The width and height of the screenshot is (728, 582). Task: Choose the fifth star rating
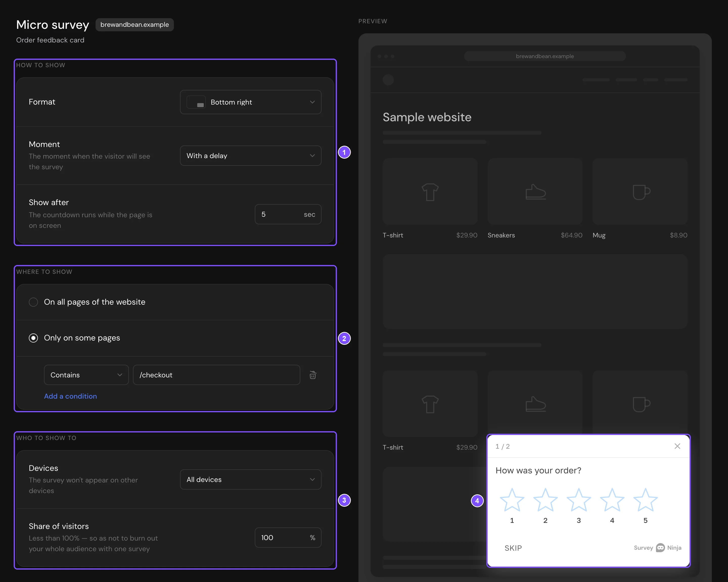645,500
